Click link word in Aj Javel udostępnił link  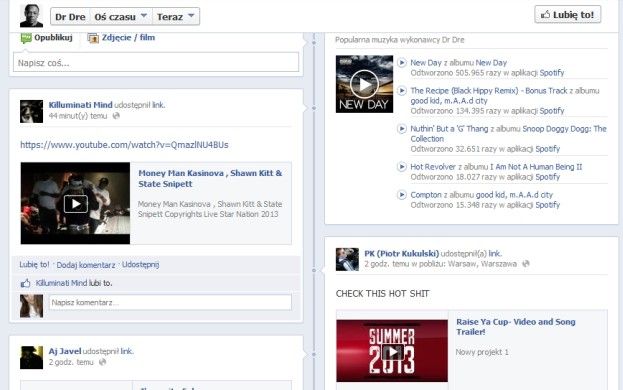[x=126, y=351]
